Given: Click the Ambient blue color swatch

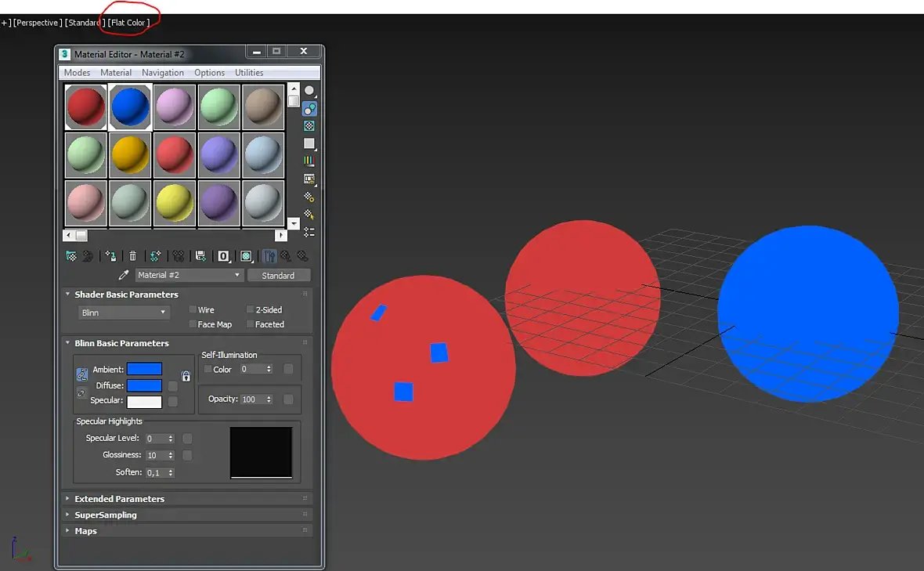Looking at the screenshot, I should point(144,369).
